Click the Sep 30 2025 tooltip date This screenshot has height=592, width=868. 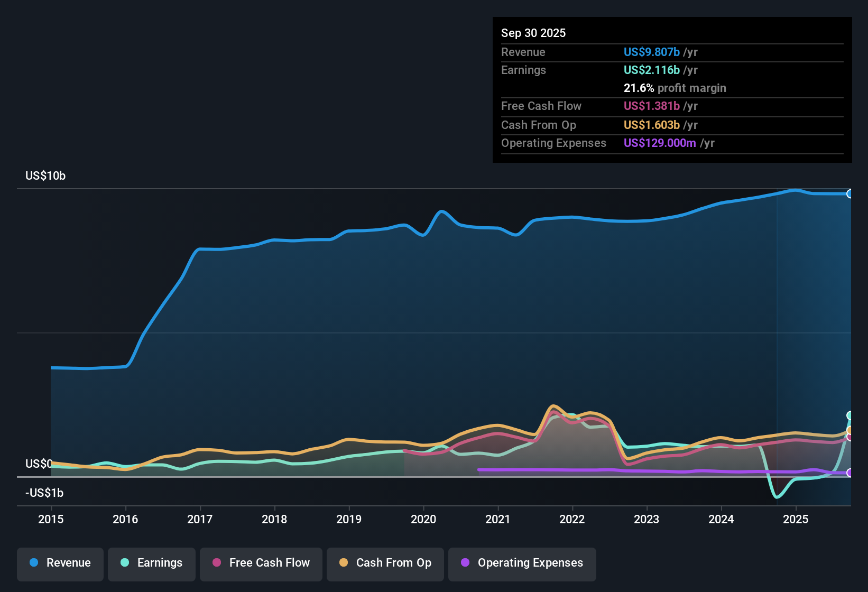click(x=533, y=33)
